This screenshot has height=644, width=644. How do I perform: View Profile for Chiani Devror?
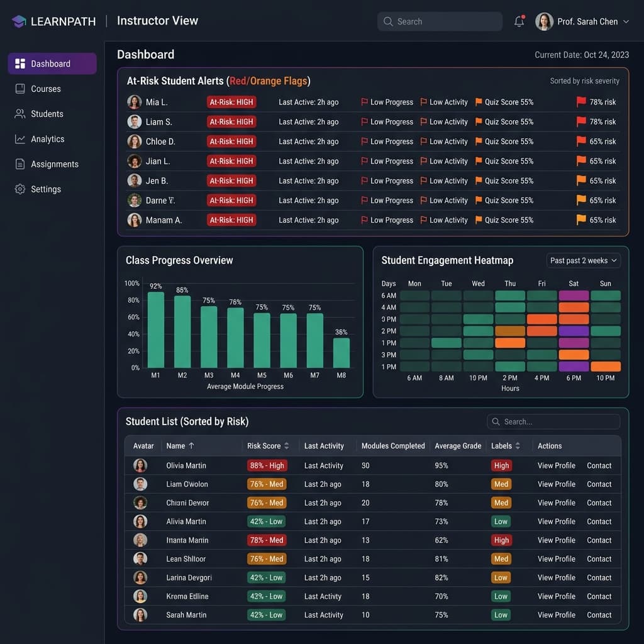pyautogui.click(x=557, y=502)
